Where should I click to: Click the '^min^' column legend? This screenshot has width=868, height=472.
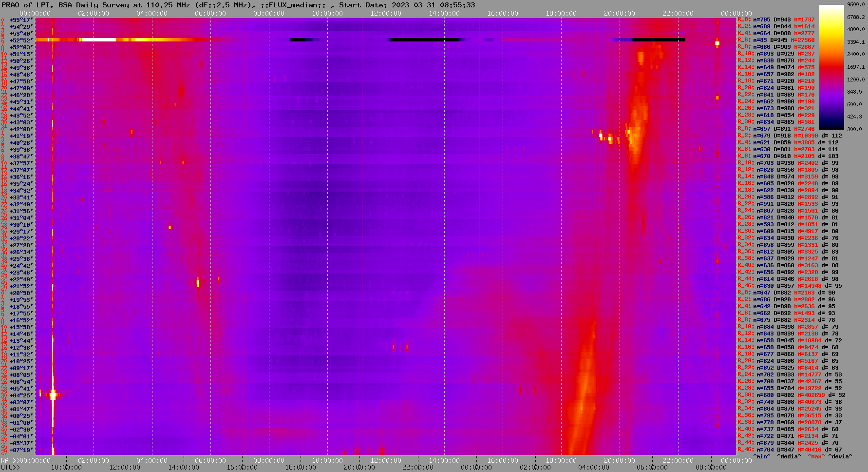(x=762, y=456)
